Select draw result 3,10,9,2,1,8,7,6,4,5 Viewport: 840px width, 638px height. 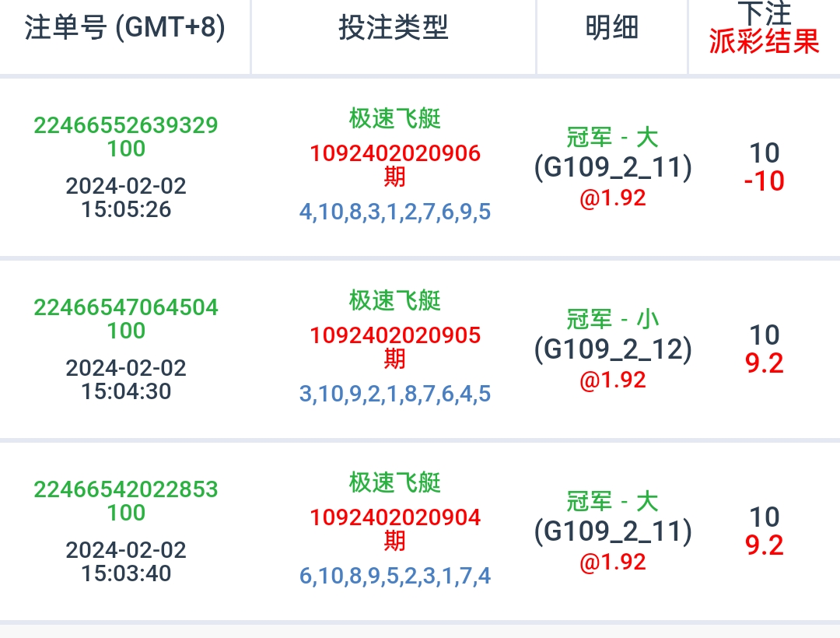[x=395, y=394]
